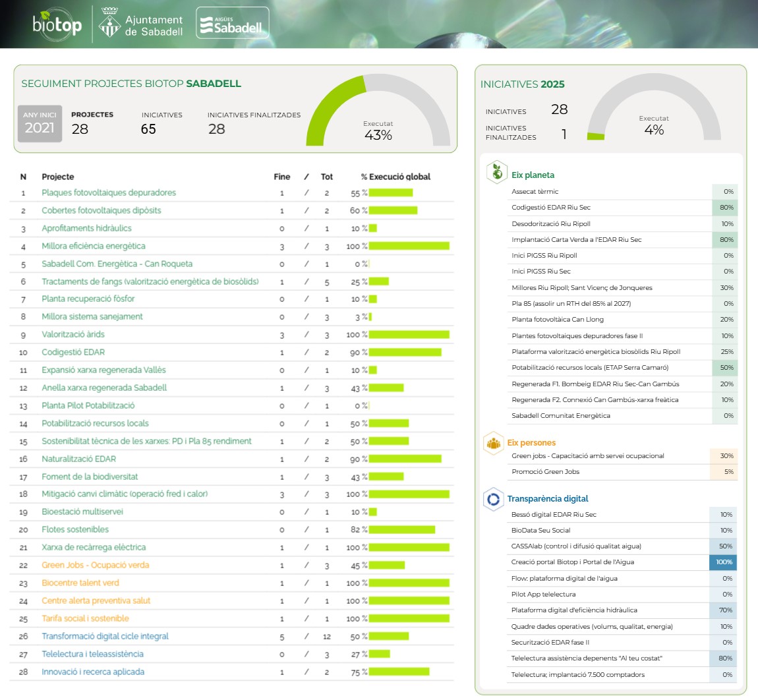Click INICIATIVES FINALITZADES value 28
758x700 pixels.
[x=217, y=129]
